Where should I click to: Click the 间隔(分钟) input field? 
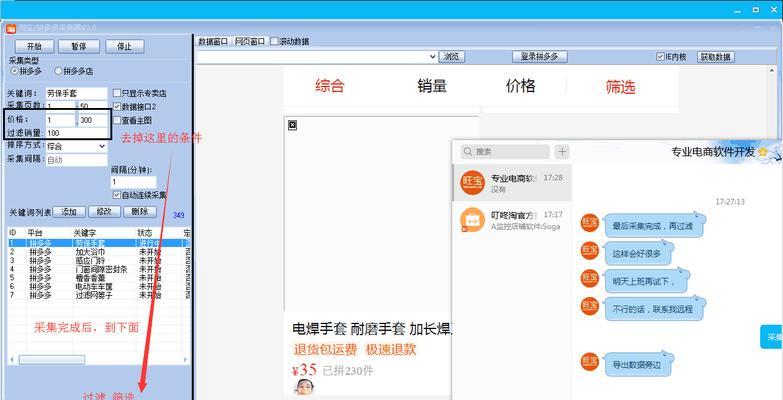pos(133,182)
